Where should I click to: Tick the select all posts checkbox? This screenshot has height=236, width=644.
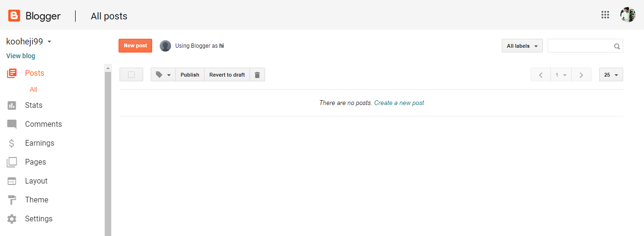(131, 75)
